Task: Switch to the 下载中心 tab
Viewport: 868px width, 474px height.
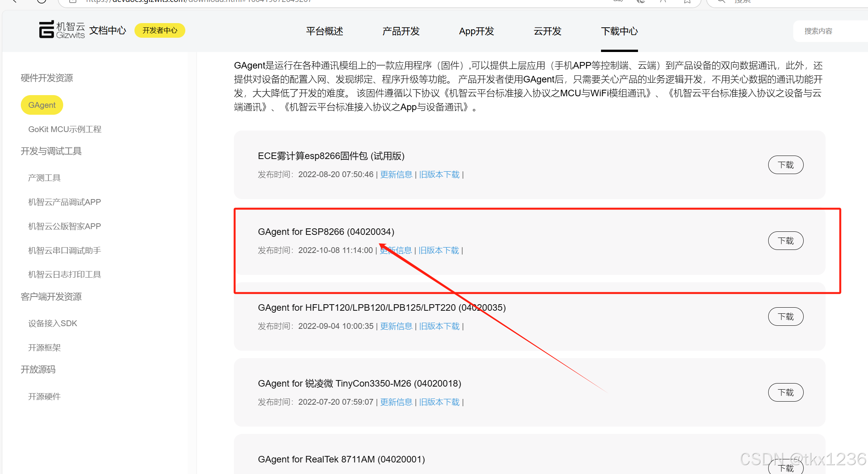Action: pyautogui.click(x=619, y=31)
